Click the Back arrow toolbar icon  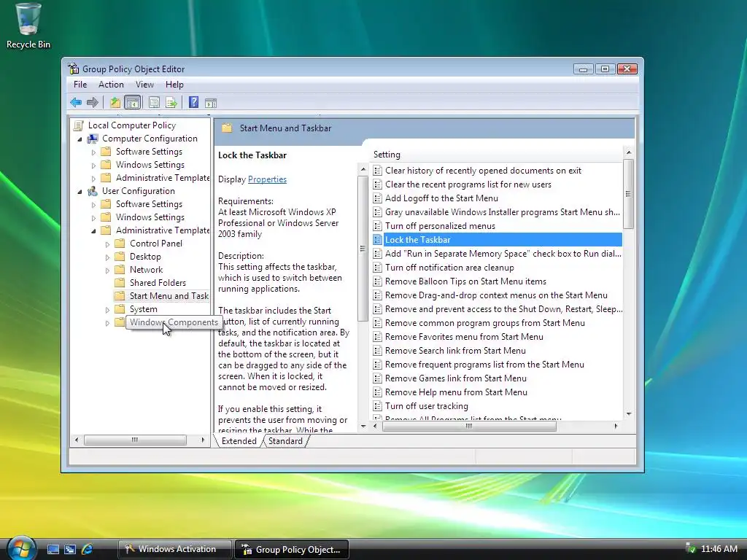pyautogui.click(x=76, y=102)
